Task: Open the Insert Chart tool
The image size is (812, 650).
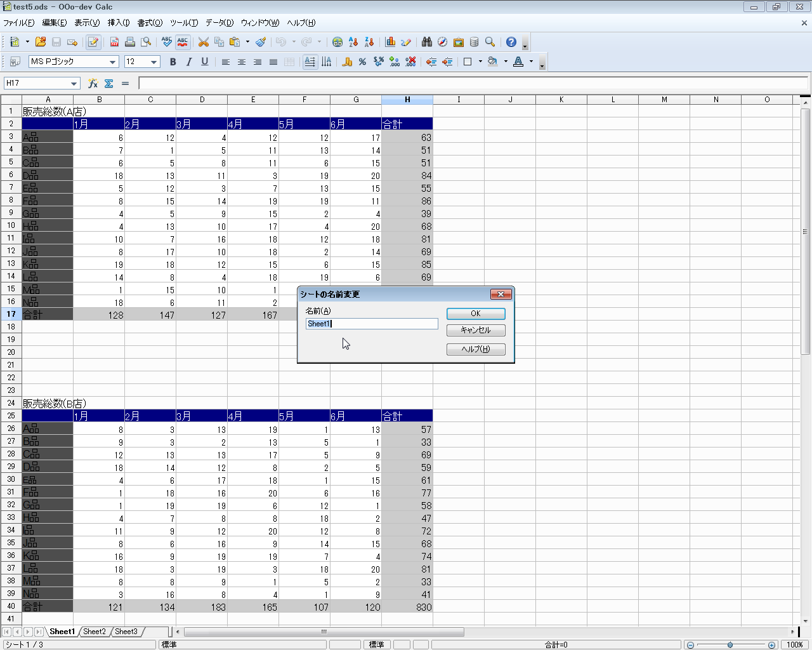Action: tap(390, 43)
